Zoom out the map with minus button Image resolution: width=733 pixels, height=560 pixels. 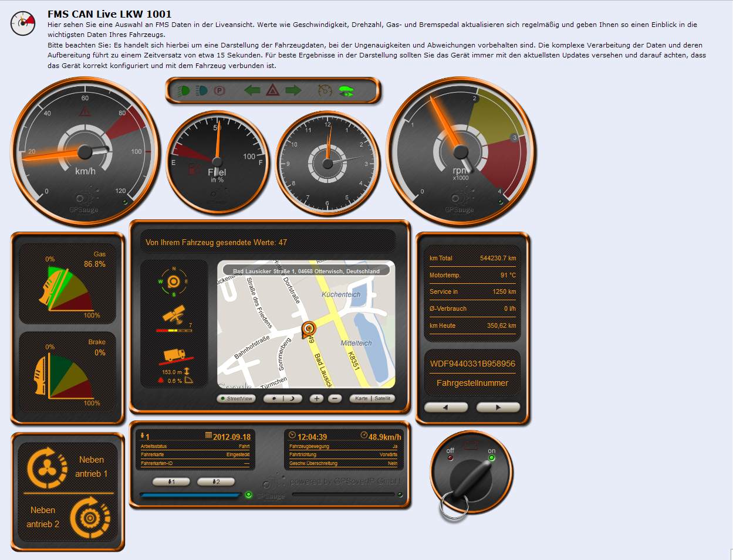(x=335, y=399)
